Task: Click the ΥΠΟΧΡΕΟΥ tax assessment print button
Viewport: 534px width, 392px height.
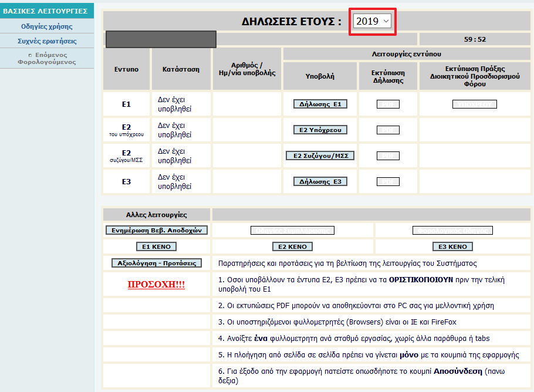Action: click(x=475, y=104)
